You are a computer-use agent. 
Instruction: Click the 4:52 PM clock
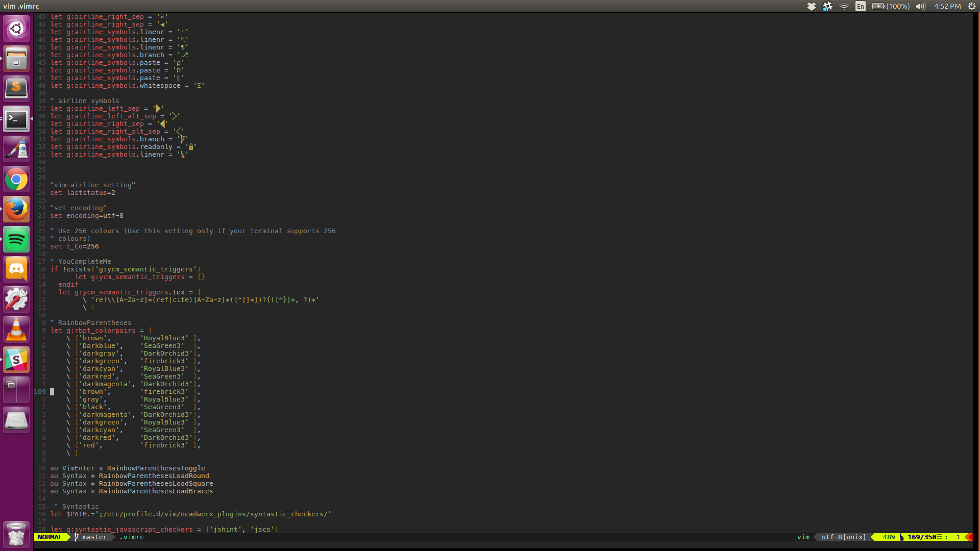pyautogui.click(x=947, y=7)
